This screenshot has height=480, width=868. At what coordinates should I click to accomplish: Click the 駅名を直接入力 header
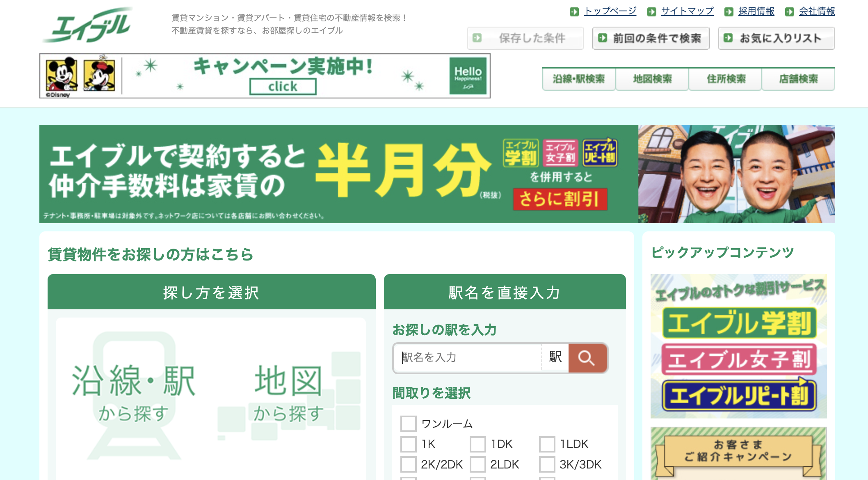point(505,292)
